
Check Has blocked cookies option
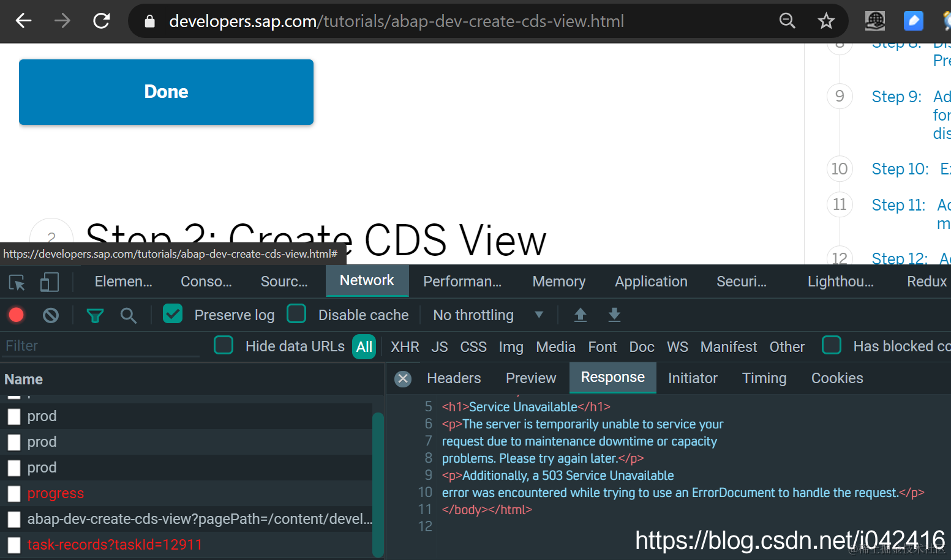click(832, 345)
